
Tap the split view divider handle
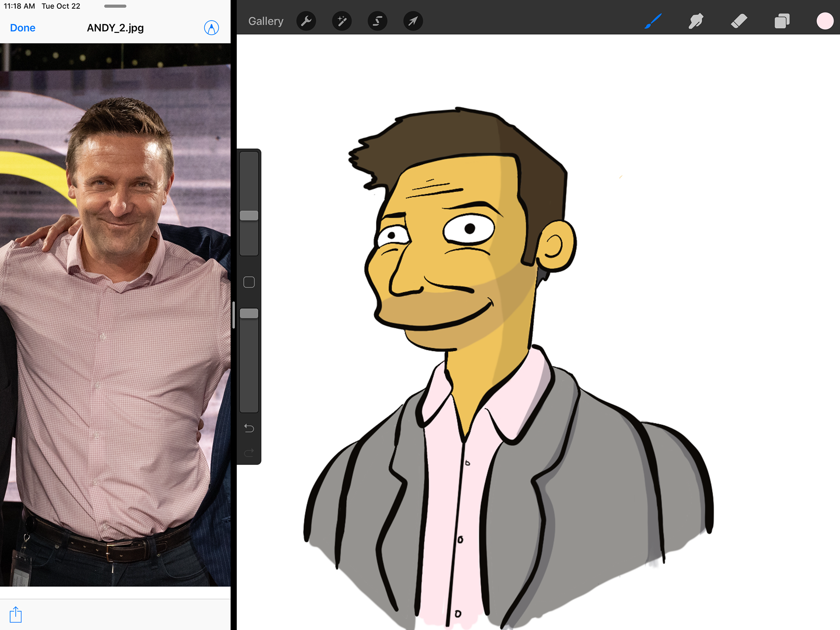tap(234, 315)
